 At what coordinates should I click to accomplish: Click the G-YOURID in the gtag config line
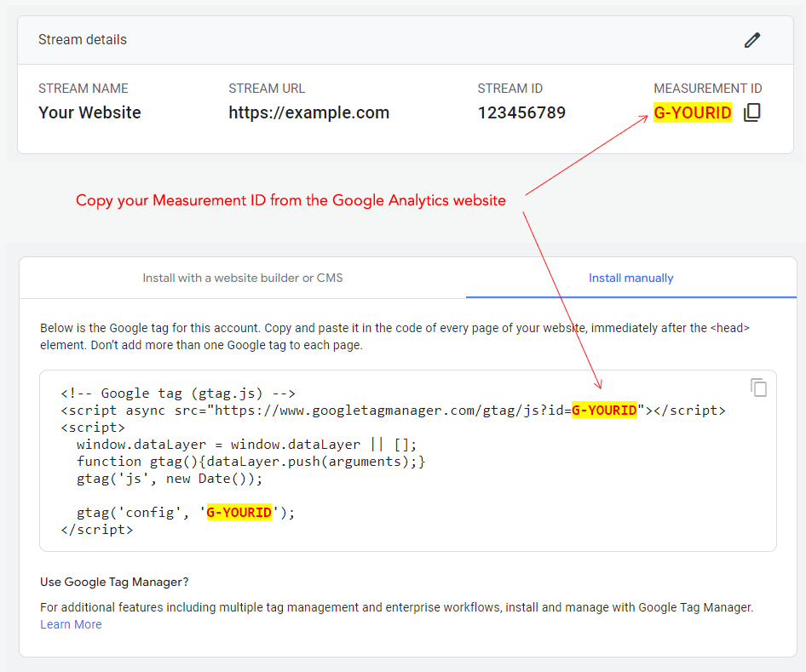pos(239,512)
